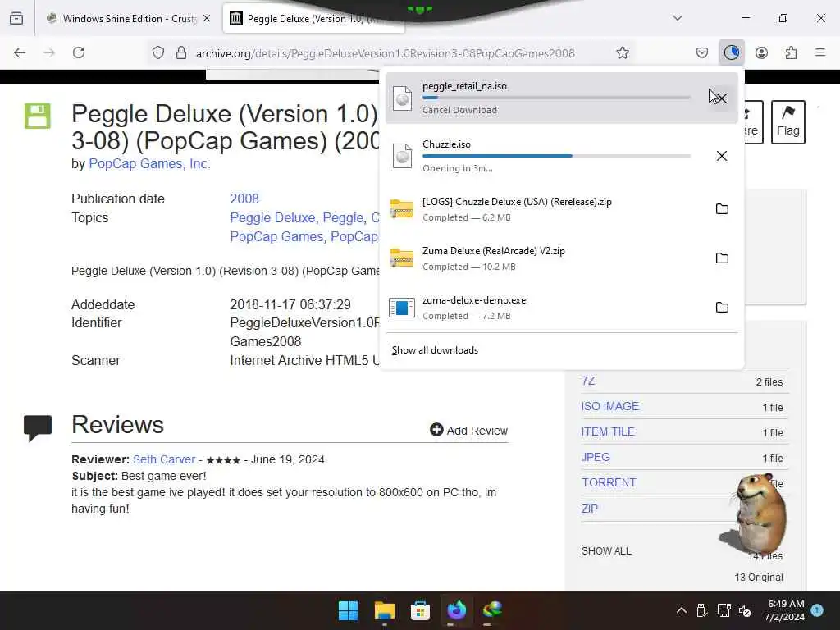Cancel the Chuzzle.iso download
This screenshot has height=630, width=840.
click(722, 156)
